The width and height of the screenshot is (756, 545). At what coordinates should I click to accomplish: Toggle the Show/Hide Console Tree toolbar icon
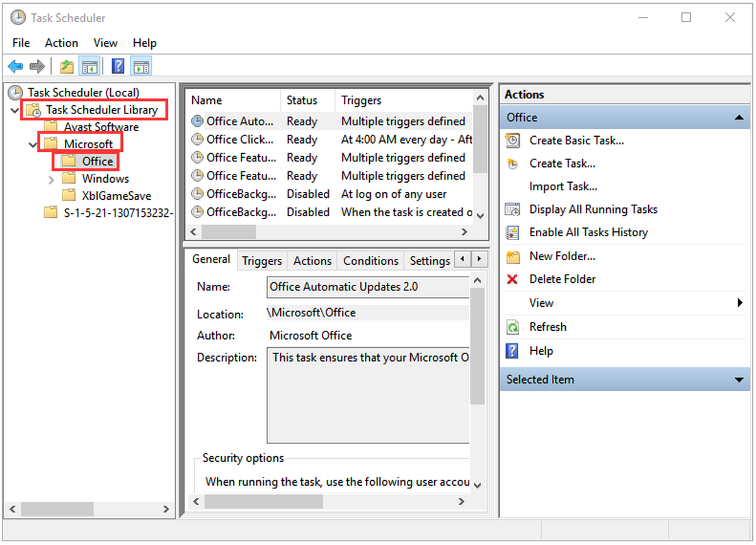pyautogui.click(x=89, y=66)
